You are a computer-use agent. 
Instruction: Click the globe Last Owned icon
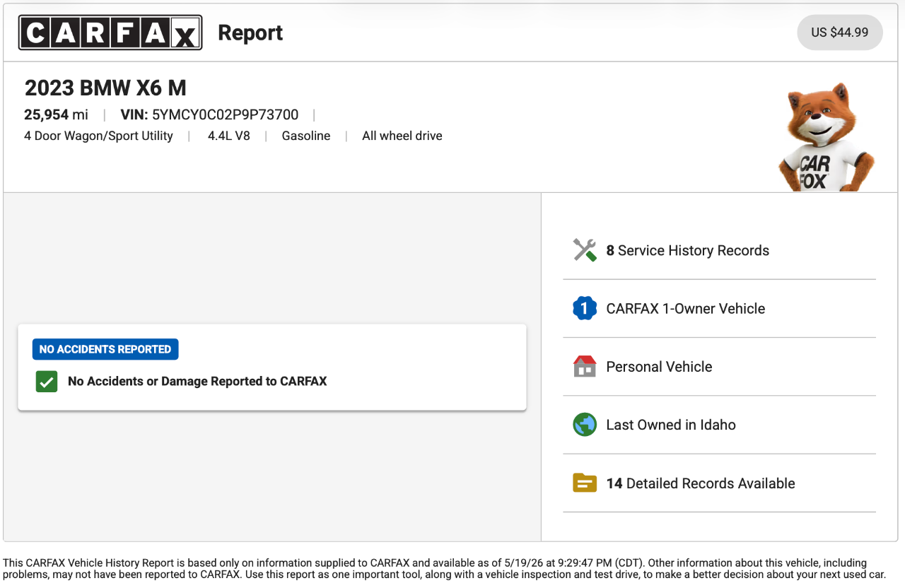click(x=585, y=425)
